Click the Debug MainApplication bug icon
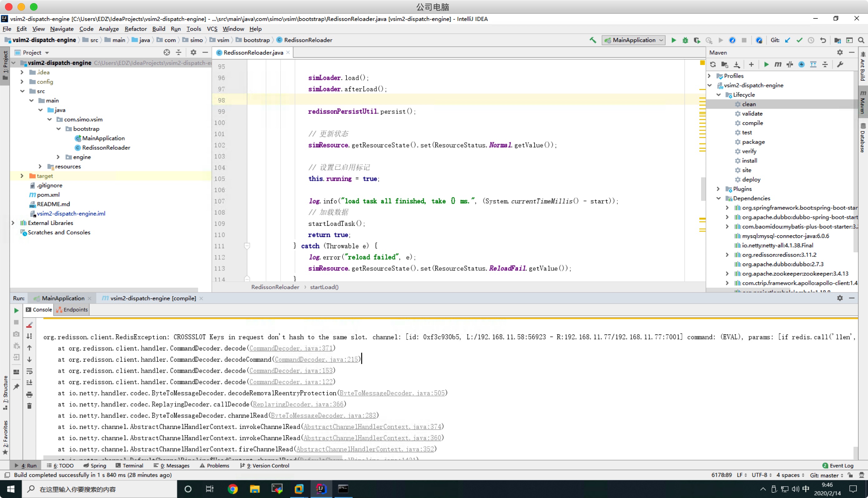The width and height of the screenshot is (868, 498). [x=685, y=40]
